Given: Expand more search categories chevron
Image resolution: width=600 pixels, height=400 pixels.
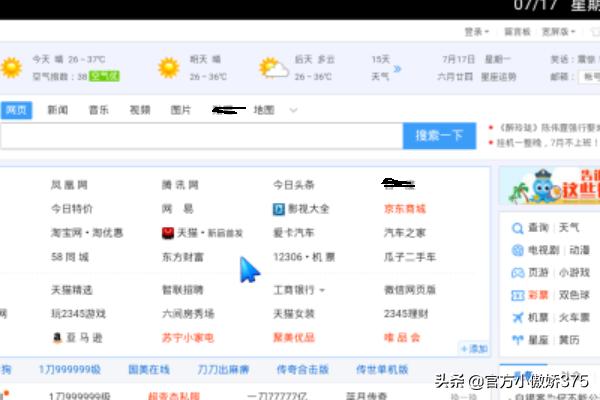Looking at the screenshot, I should coord(293,111).
